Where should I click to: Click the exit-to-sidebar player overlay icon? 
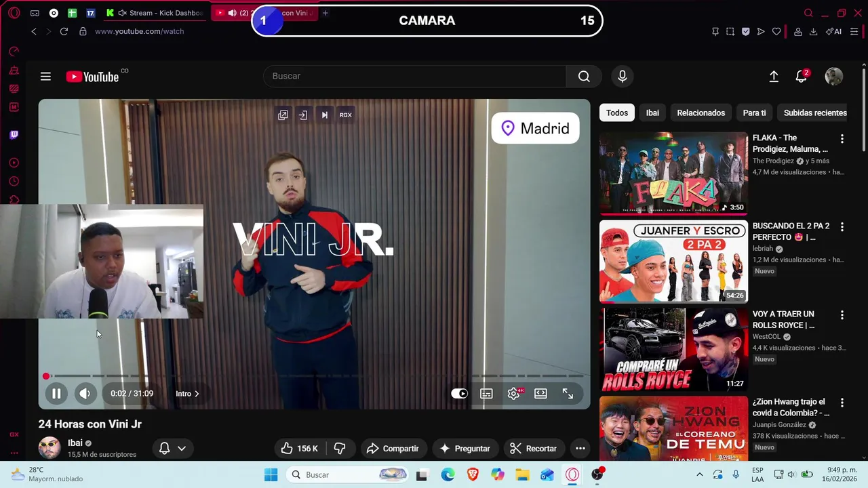(x=303, y=115)
